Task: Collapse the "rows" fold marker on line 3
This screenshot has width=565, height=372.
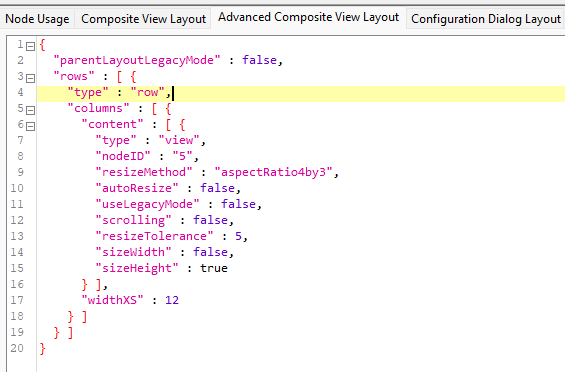Action: pyautogui.click(x=31, y=78)
